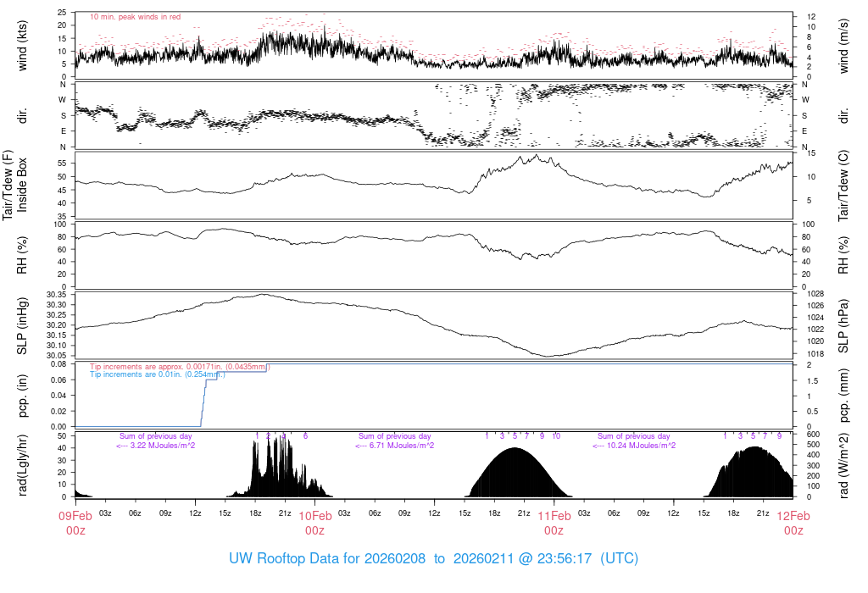Click the '600' radiation tick value
Viewport: 868px width, 593px height.
pyautogui.click(x=813, y=435)
